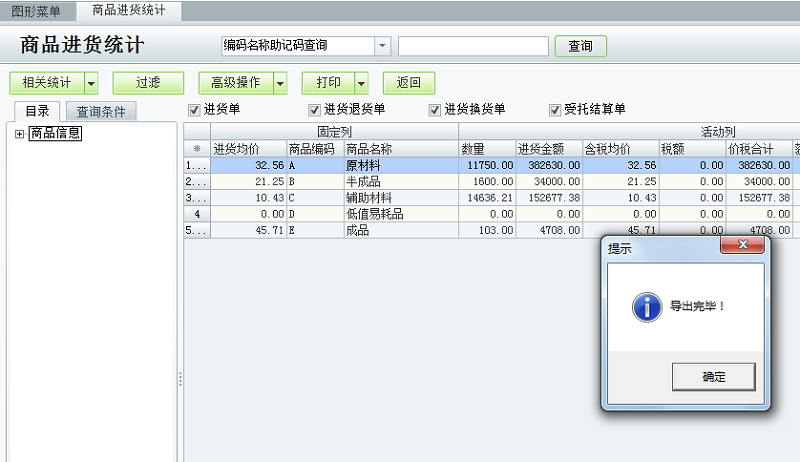
Task: Click the search text input field
Action: tap(473, 46)
